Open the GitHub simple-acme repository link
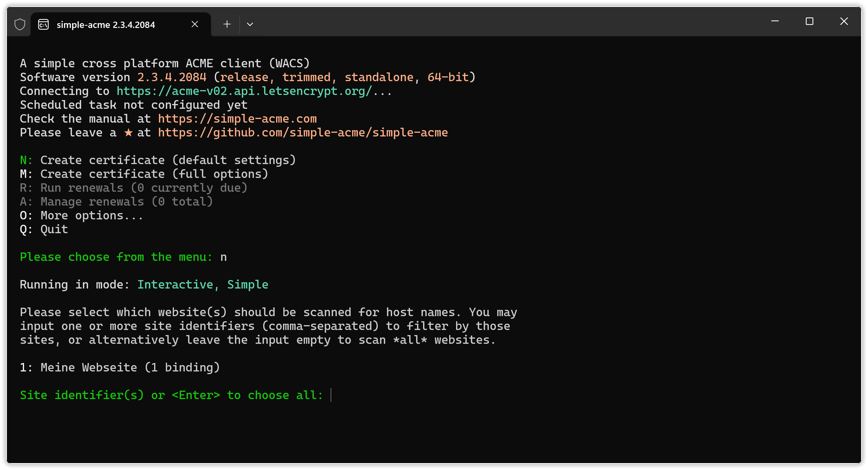The height and width of the screenshot is (470, 868). [x=303, y=133]
